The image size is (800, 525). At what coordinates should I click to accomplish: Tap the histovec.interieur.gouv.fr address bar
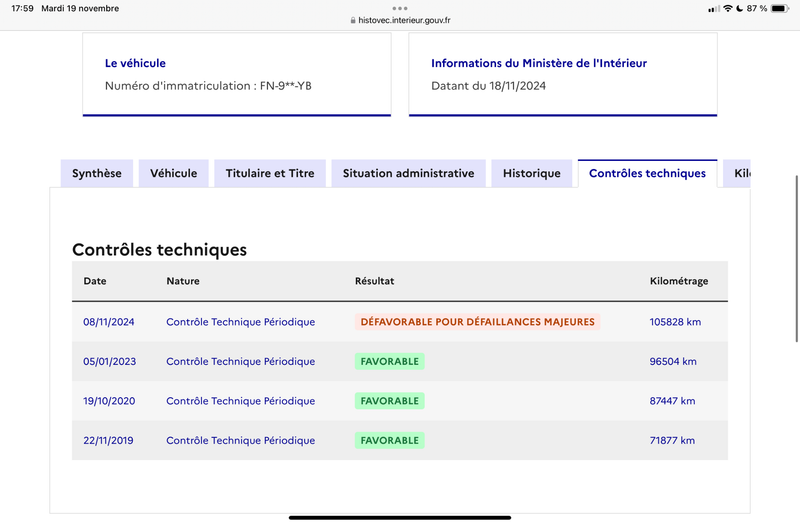click(400, 20)
